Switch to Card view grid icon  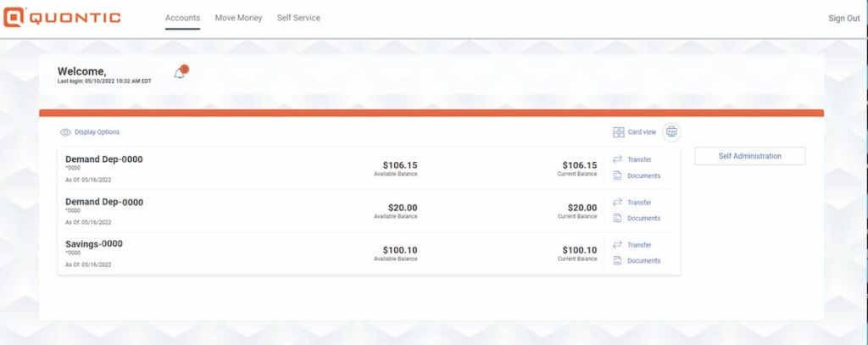tap(618, 132)
